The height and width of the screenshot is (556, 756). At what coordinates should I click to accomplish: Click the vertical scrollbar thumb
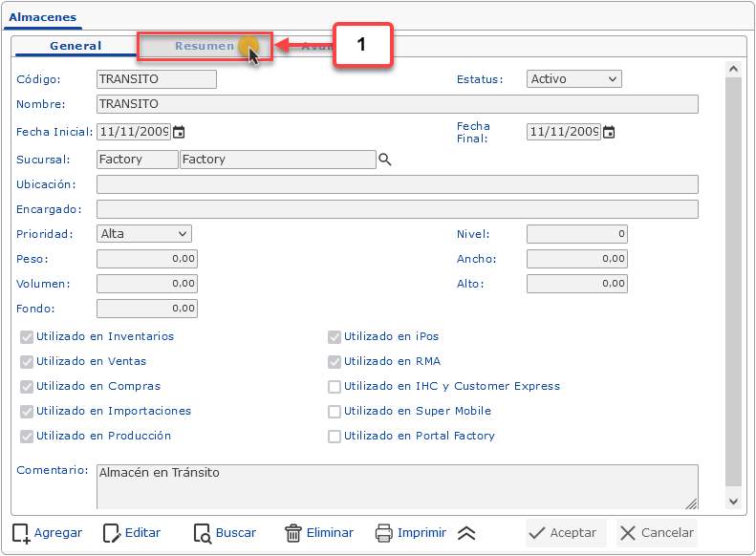733,282
